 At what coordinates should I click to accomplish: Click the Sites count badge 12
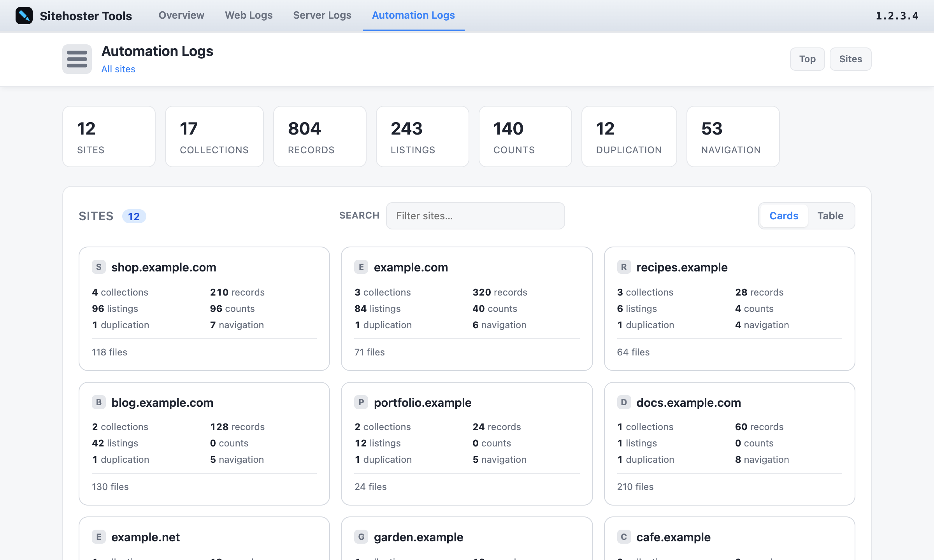134,216
